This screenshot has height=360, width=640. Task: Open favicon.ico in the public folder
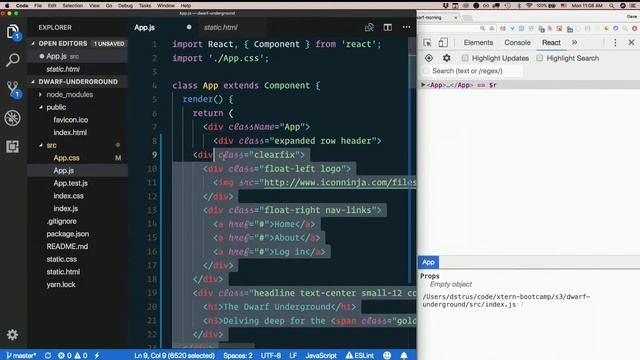tap(71, 120)
